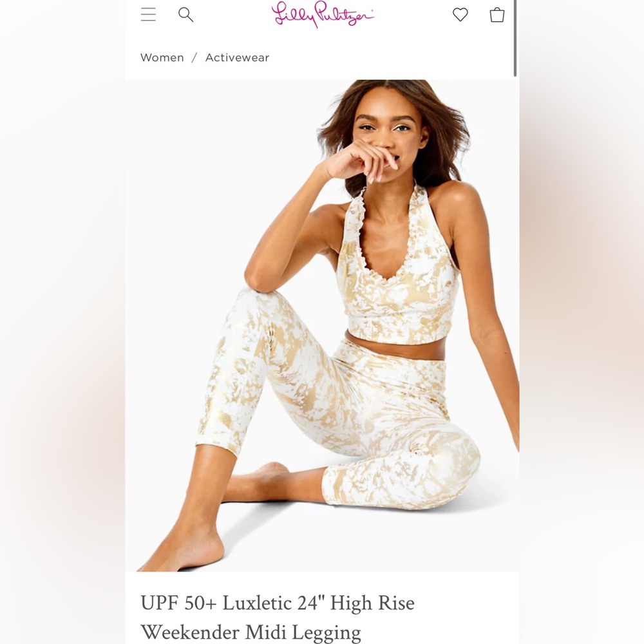The height and width of the screenshot is (644, 644).
Task: Select the UPF 50+ Luxletic product title
Action: [278, 618]
